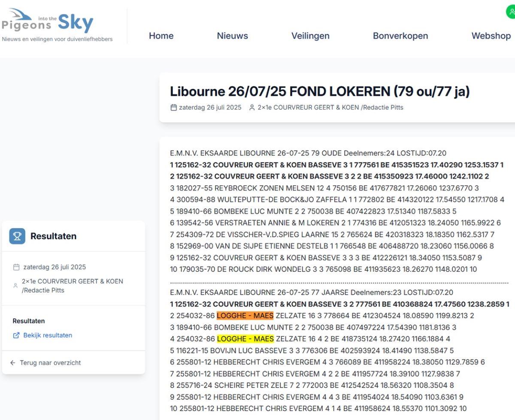Open the Webshop
Screen dimensions: 515x420
490,36
